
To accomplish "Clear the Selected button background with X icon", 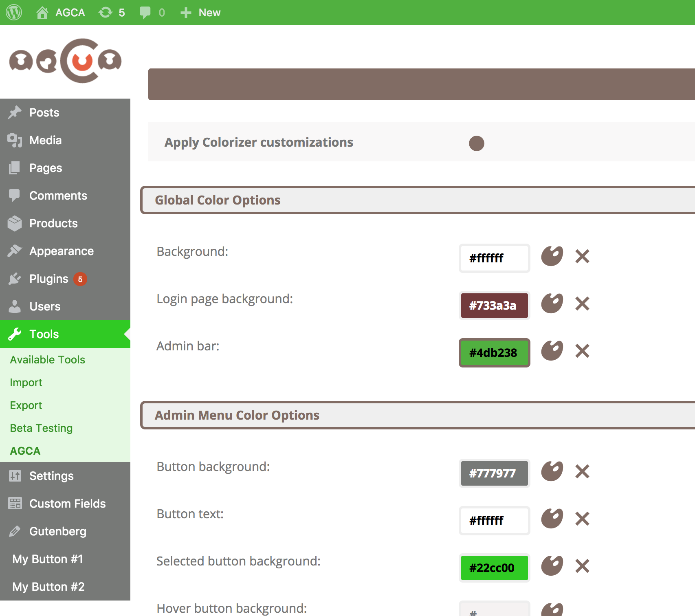I will tap(582, 566).
